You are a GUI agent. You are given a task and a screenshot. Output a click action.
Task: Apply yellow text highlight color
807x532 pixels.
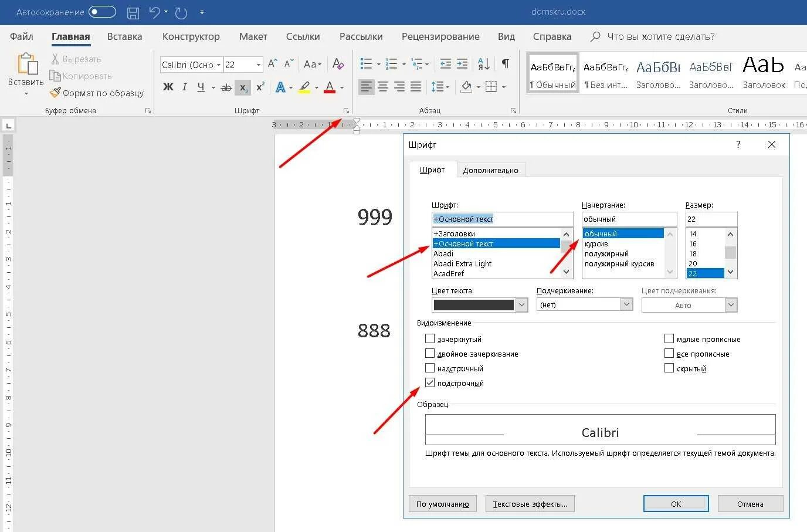pyautogui.click(x=304, y=87)
